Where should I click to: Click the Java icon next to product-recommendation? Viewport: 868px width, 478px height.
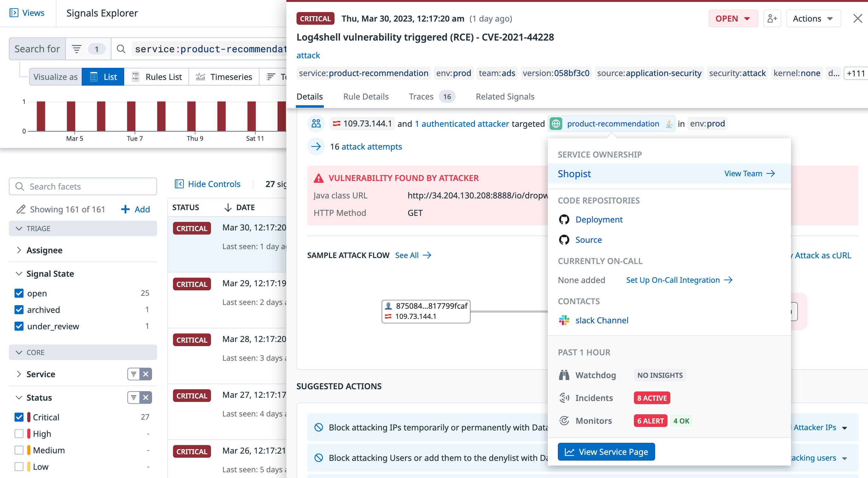(x=668, y=124)
